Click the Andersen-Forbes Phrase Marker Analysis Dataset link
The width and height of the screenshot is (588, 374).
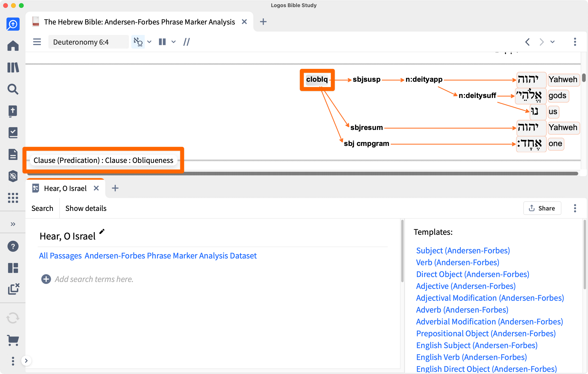tap(170, 256)
